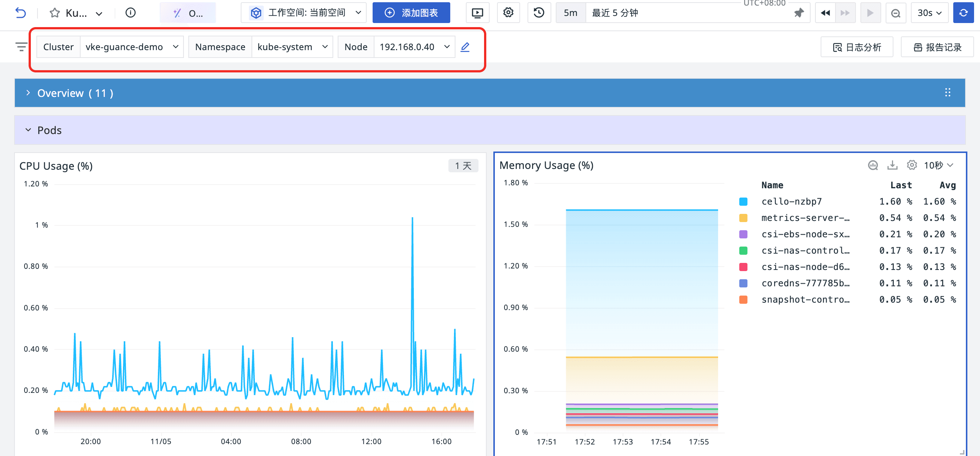Toggle metrics-server series in legend
Image resolution: width=980 pixels, height=456 pixels.
[x=805, y=218]
